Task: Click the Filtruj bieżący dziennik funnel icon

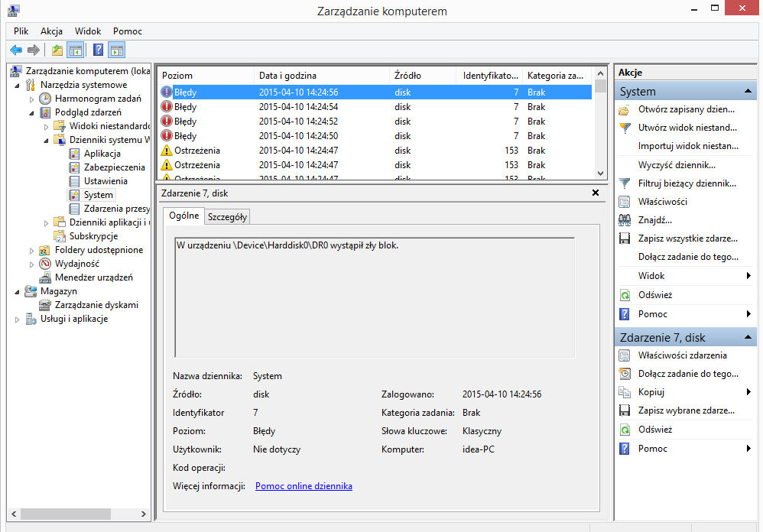Action: coord(625,183)
